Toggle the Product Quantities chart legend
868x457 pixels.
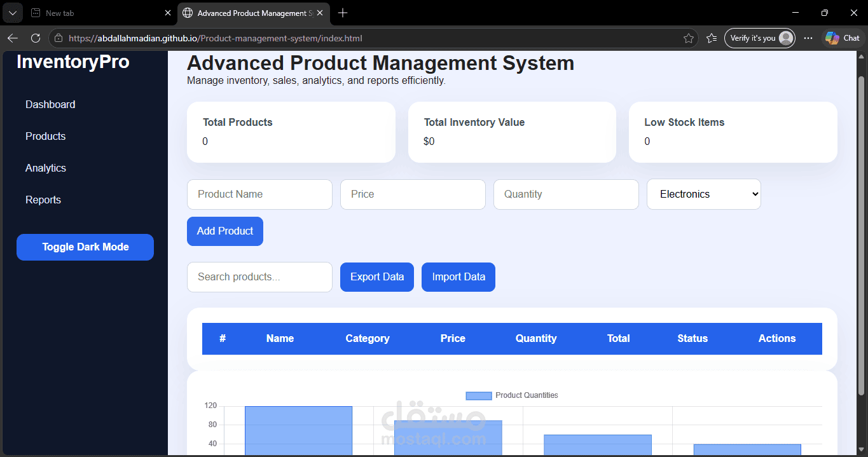512,395
